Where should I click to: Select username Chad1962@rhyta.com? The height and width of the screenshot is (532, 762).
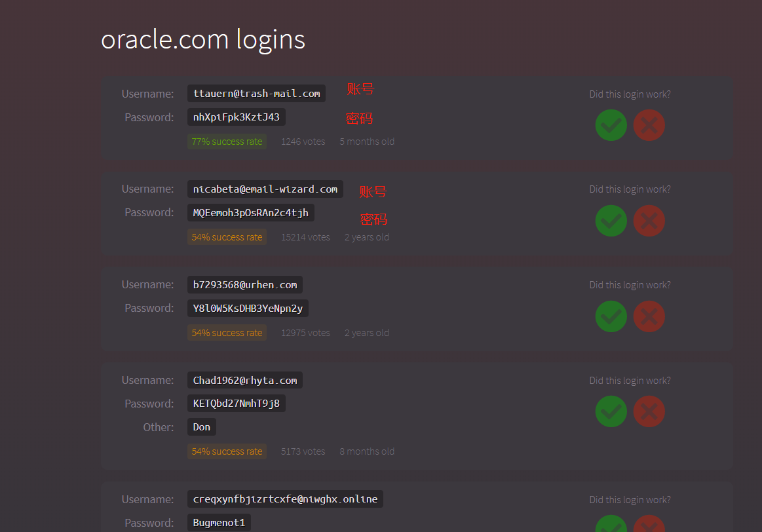coord(245,380)
